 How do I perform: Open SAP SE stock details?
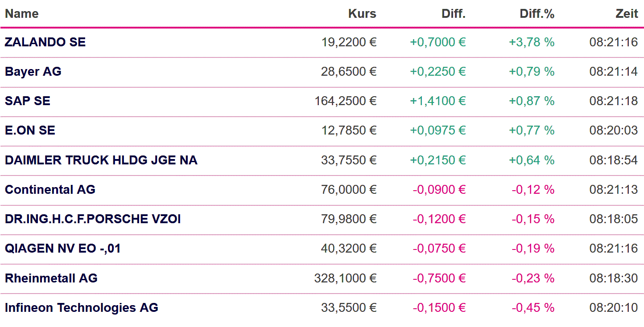(x=28, y=101)
